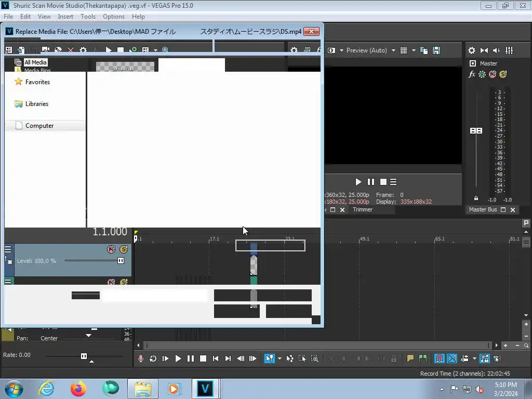Save preview snapshot to file
Screen dimensions: 532x399
(x=436, y=50)
